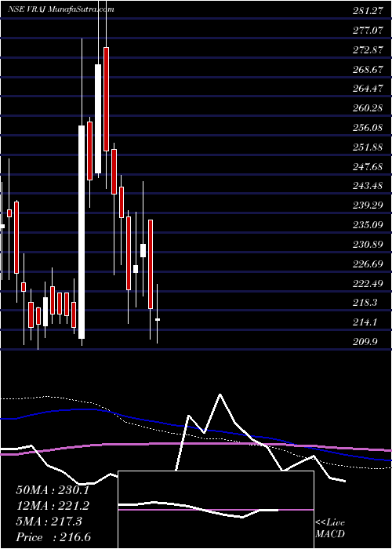Click the 272.87 price axis label
392x549 pixels.
tap(367, 50)
